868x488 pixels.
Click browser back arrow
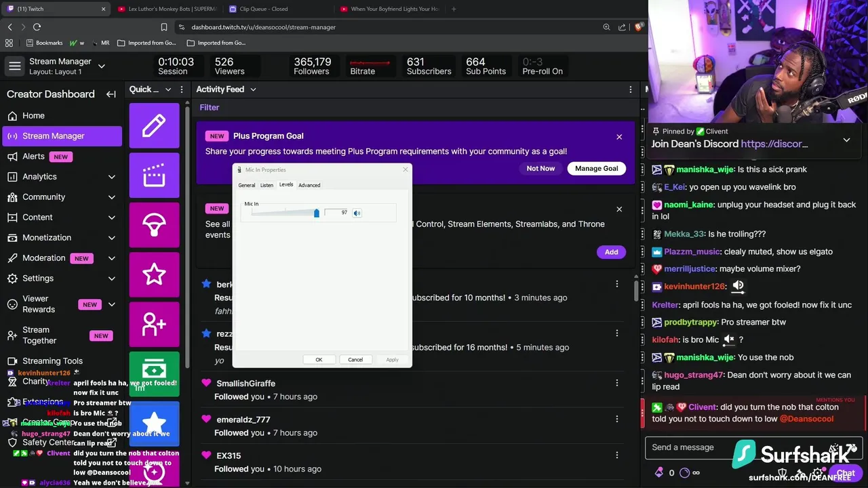9,27
